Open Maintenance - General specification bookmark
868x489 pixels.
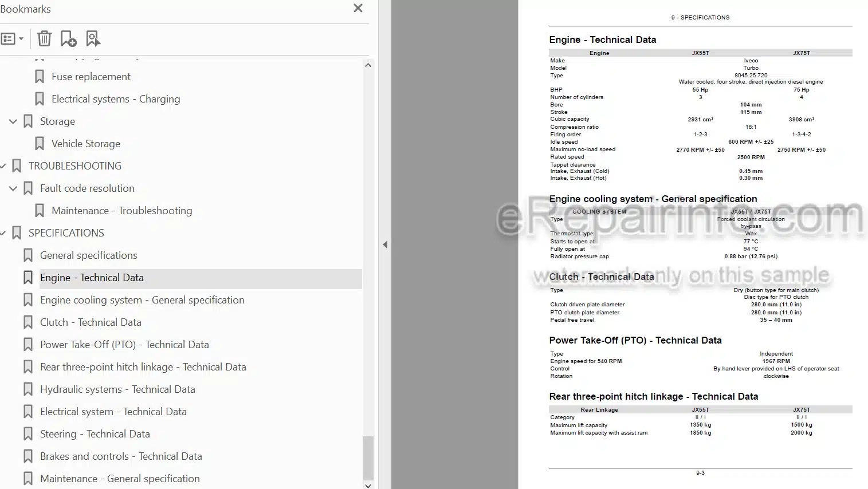click(x=120, y=479)
